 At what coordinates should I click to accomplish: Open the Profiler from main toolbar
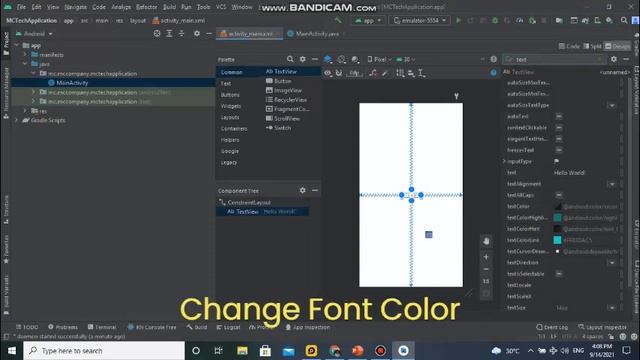click(519, 20)
